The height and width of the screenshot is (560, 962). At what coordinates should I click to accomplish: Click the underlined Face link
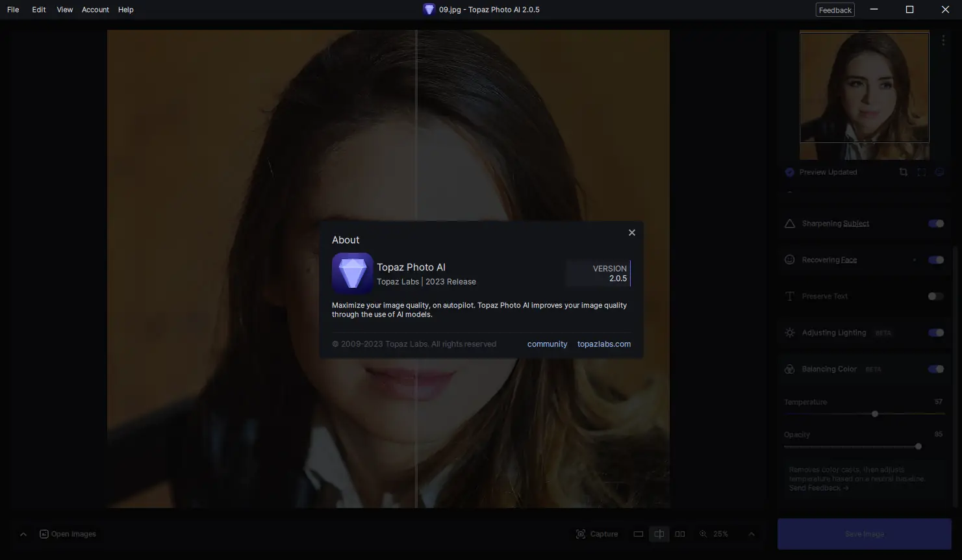[x=849, y=260]
